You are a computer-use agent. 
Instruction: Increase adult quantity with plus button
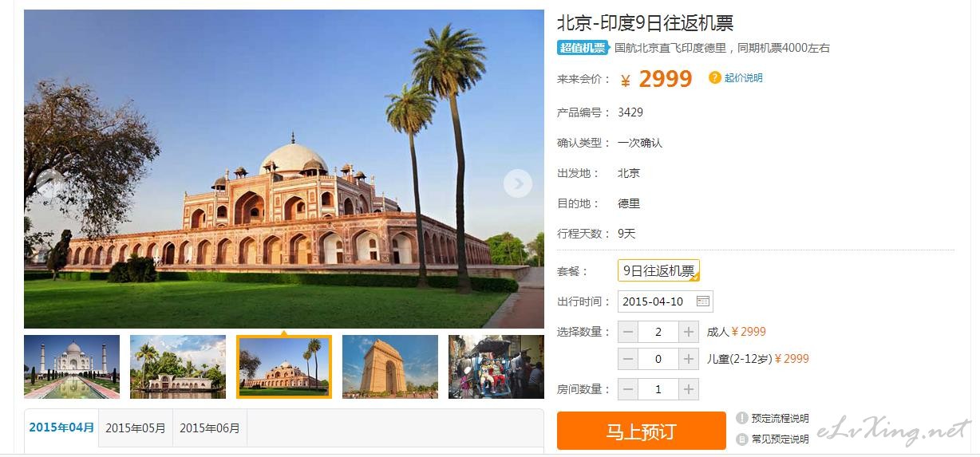[x=689, y=332]
